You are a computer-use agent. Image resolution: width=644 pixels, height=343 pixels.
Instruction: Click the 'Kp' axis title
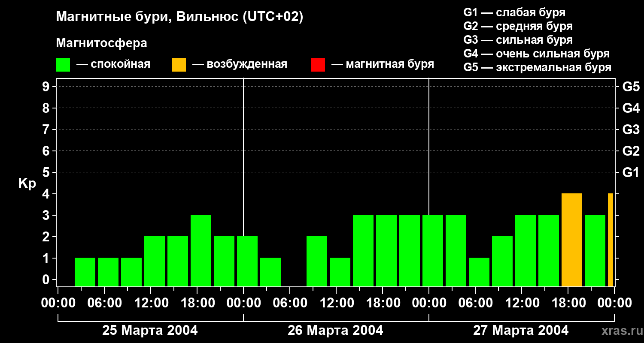27,184
